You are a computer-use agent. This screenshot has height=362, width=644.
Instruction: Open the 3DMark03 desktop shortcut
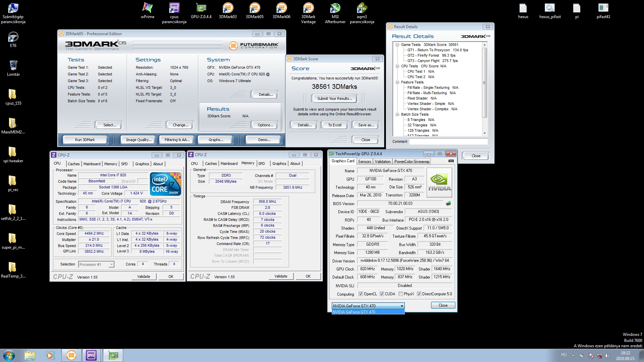[x=228, y=11]
